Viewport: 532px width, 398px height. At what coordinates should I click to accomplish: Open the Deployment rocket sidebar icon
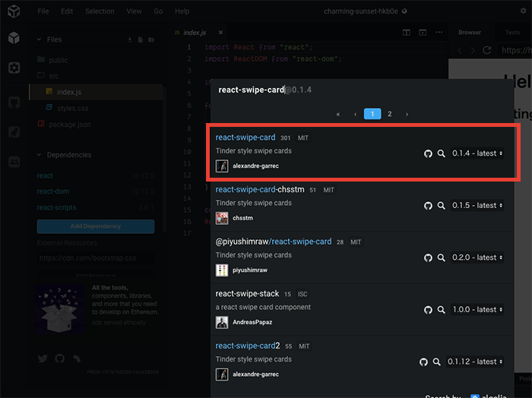pyautogui.click(x=14, y=132)
